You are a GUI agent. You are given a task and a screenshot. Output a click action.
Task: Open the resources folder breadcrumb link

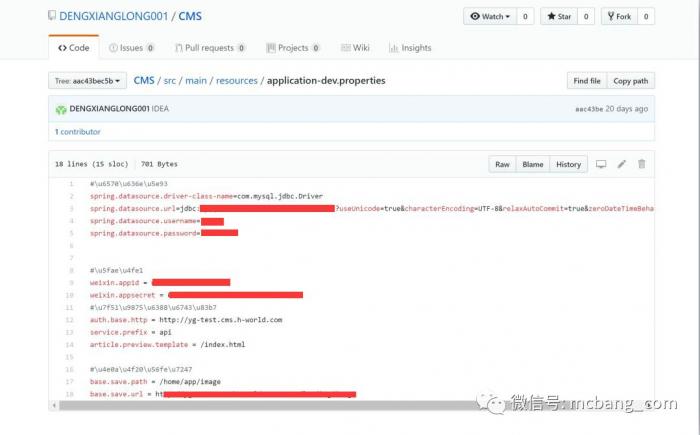[236, 80]
